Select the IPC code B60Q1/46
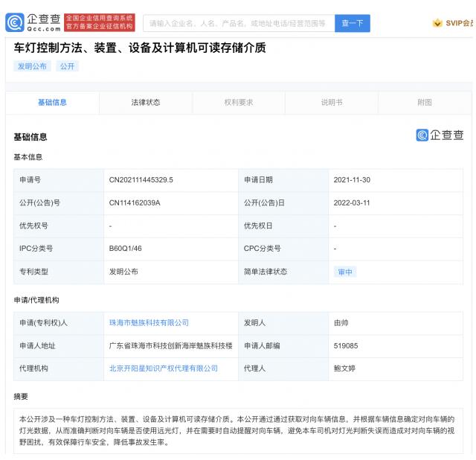 click(x=125, y=249)
